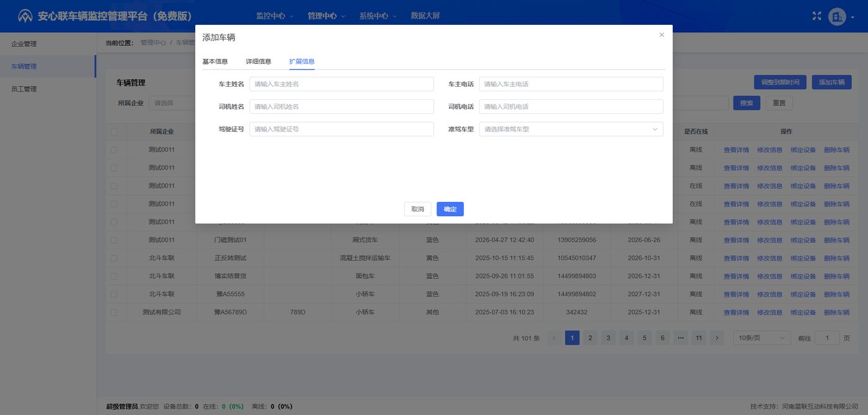This screenshot has width=868, height=415.
Task: Switch to the 详细信息 tab
Action: pyautogui.click(x=259, y=61)
